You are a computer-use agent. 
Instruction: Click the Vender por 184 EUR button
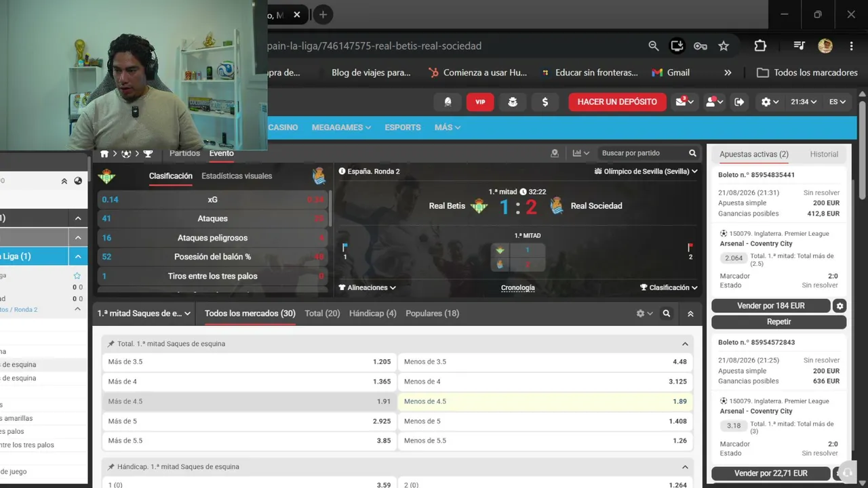771,306
